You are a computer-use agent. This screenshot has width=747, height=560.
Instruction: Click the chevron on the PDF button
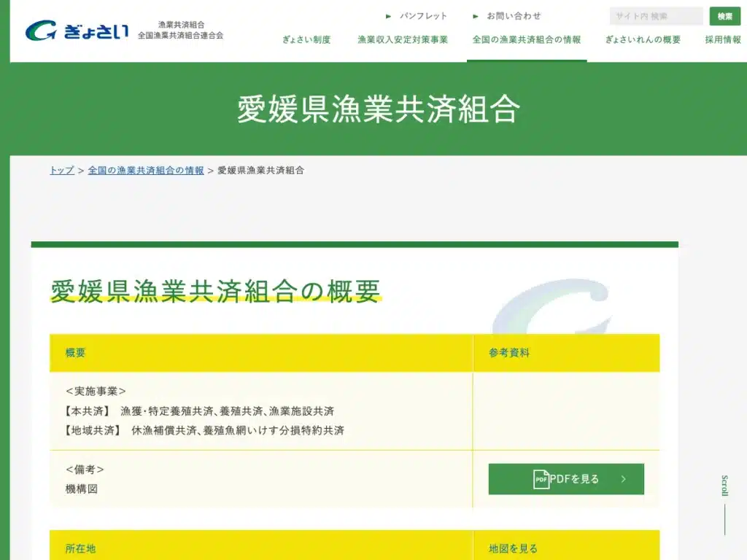(x=623, y=479)
